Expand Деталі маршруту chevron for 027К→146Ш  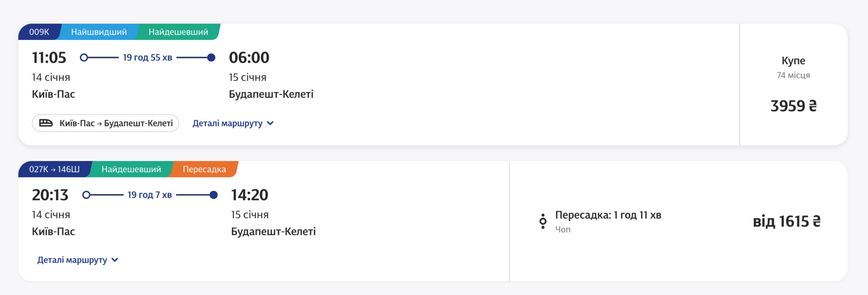tap(115, 260)
